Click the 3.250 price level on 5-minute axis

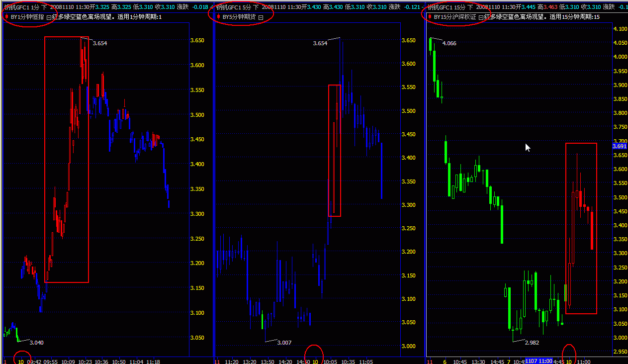tap(409, 228)
